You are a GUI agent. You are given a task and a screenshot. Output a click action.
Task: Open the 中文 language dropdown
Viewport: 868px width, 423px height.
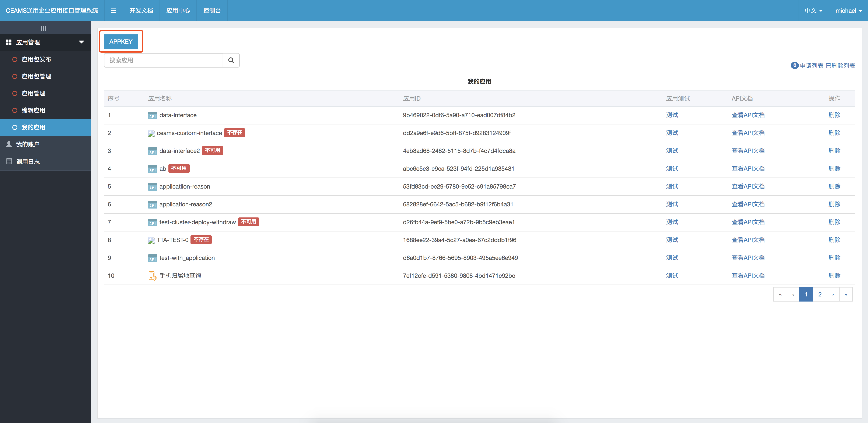[x=813, y=10]
